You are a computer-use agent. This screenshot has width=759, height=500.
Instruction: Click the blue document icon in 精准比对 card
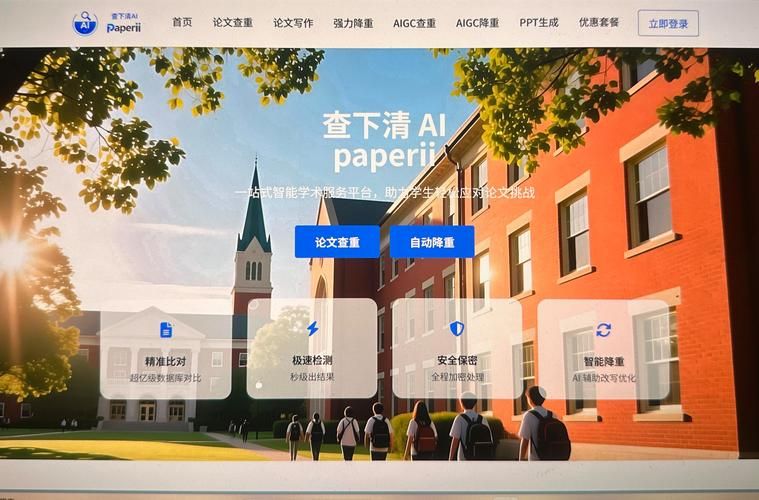pyautogui.click(x=166, y=330)
